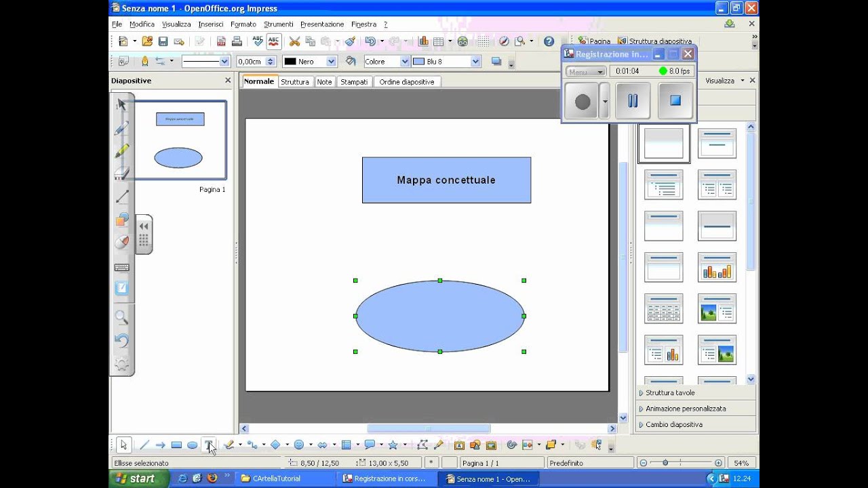Select the Line with arrow tool
This screenshot has width=868, height=488.
tap(161, 445)
